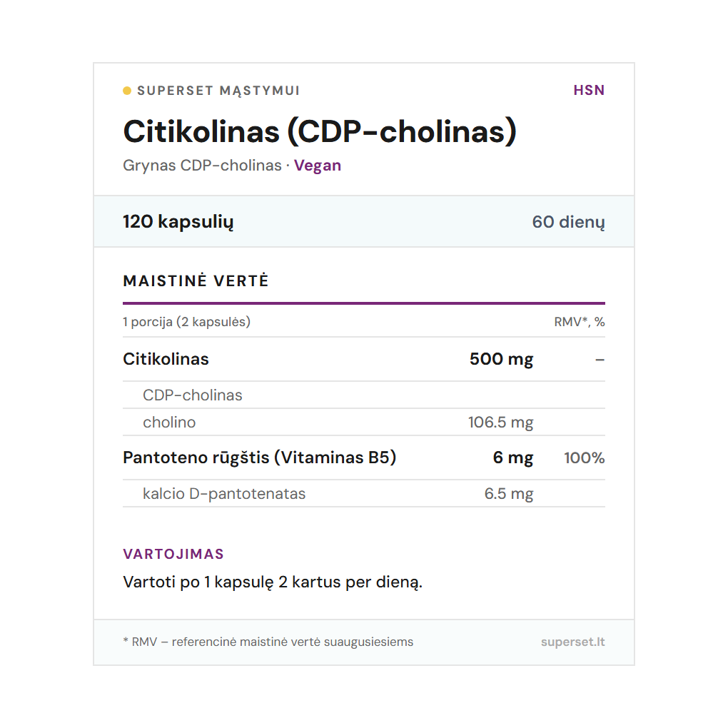Click the yellow dot beside Superset Mąstymui
Image resolution: width=728 pixels, height=728 pixels.
(x=127, y=91)
